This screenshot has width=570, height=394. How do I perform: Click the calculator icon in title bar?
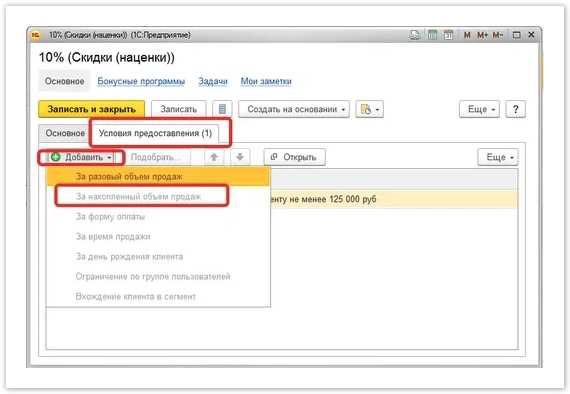click(432, 35)
